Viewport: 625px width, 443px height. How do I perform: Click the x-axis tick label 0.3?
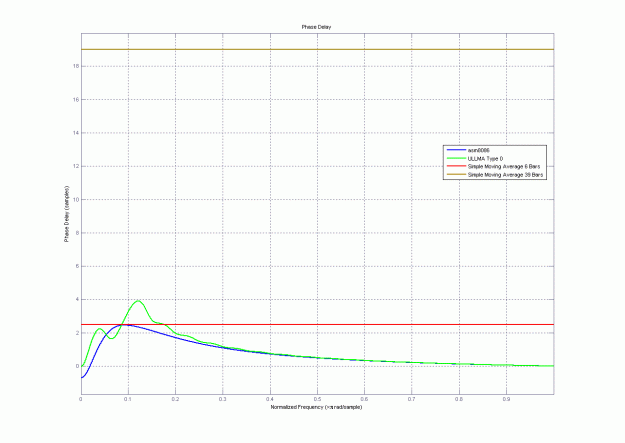222,399
